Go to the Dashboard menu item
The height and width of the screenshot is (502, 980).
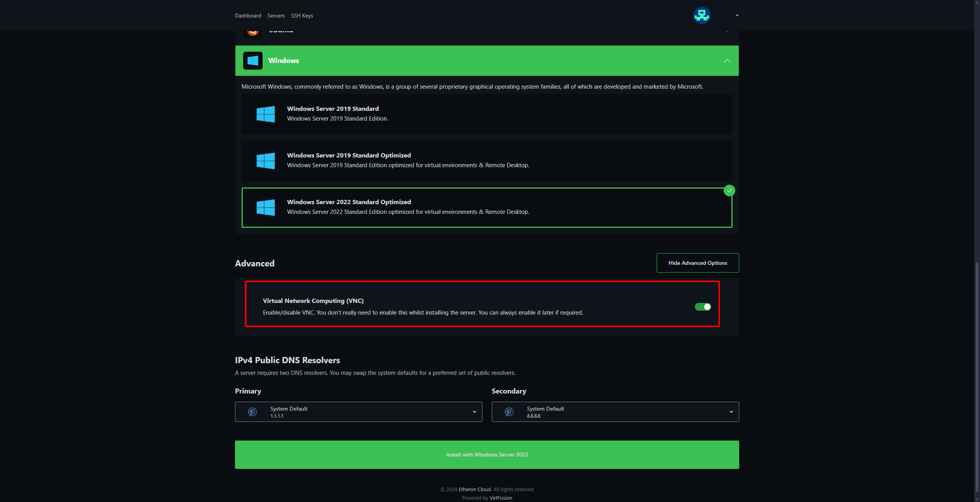(x=248, y=16)
